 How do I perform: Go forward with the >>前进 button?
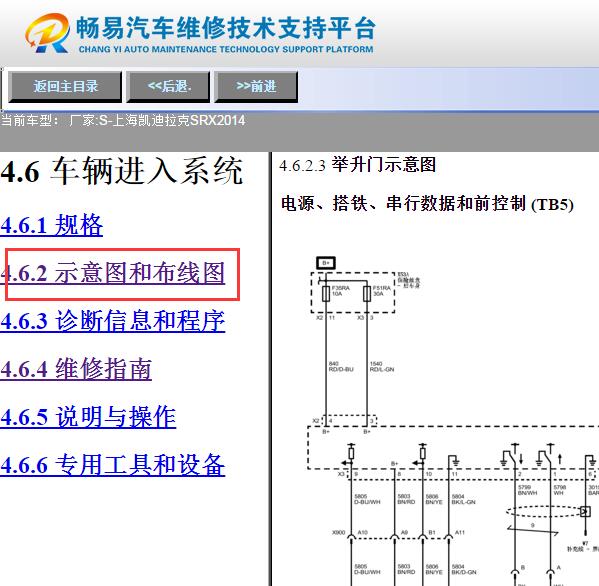tap(256, 87)
